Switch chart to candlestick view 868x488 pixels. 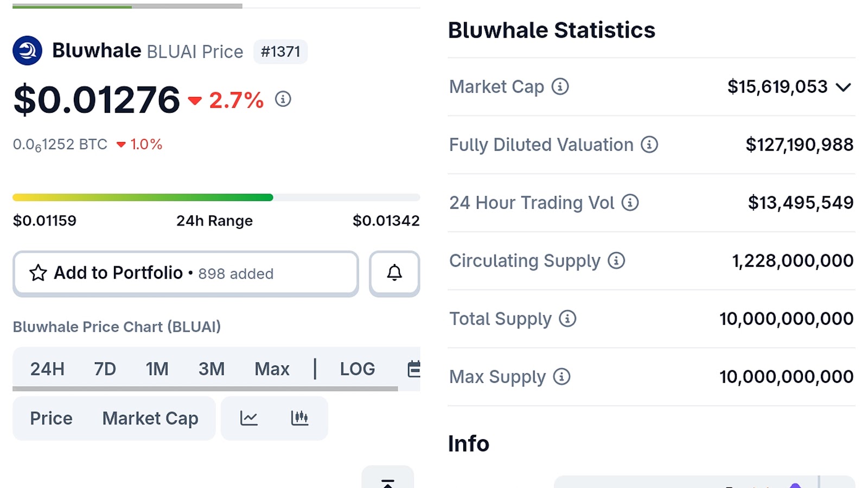click(300, 418)
